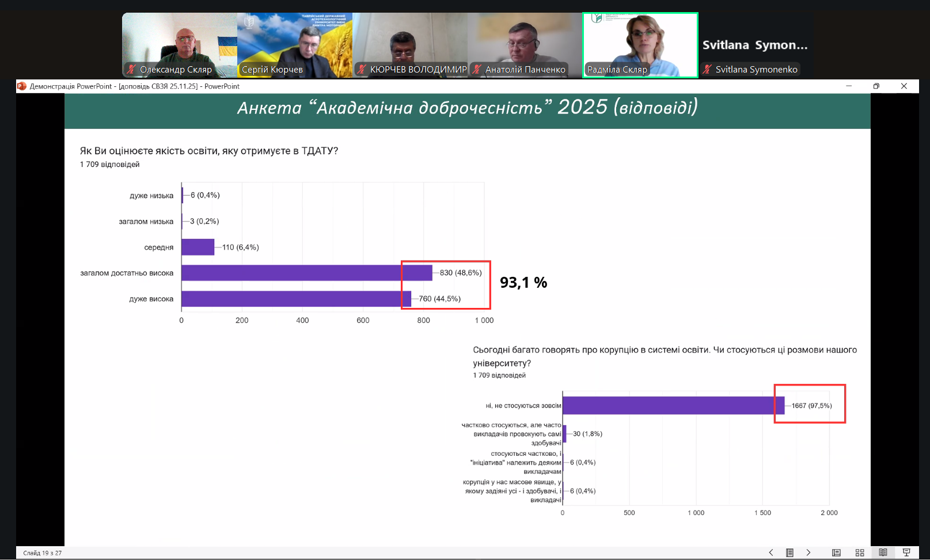The image size is (930, 560).
Task: Switch to Slide Sorter view icon
Action: point(860,553)
